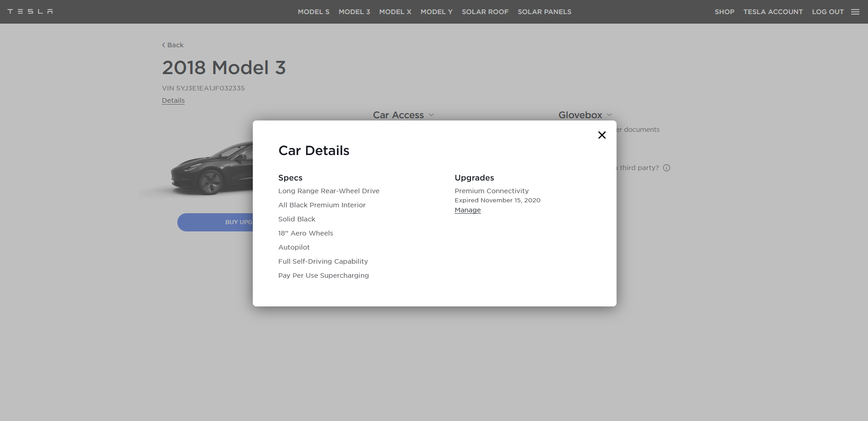Manage Premium Connectivity upgrade
This screenshot has height=421, width=868.
[x=467, y=210]
